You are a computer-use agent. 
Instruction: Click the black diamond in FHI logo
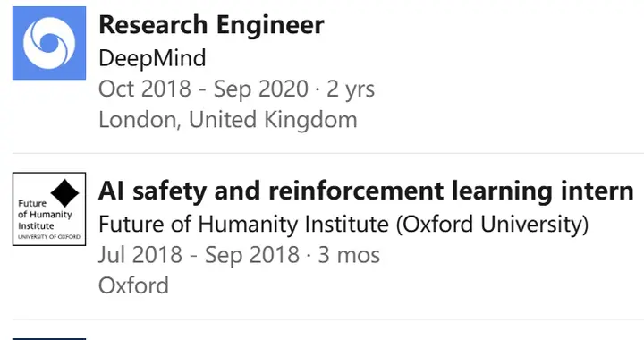(65, 192)
